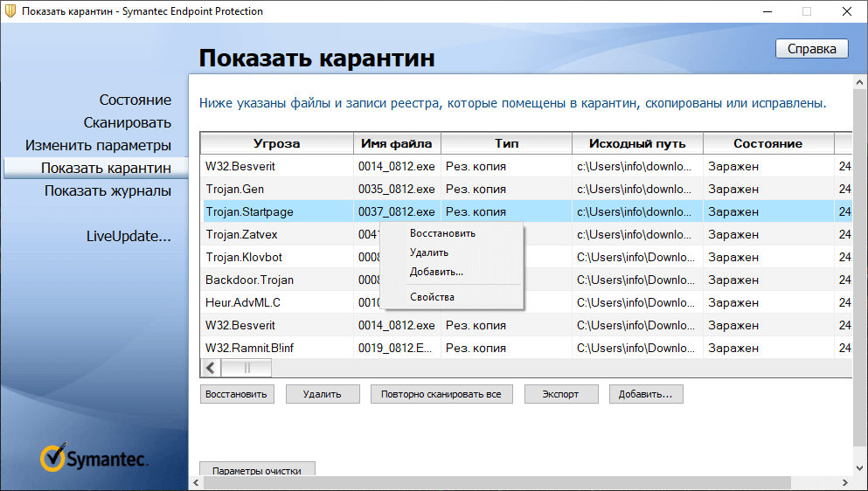Click the page's vertical scroll up arrow
The height and width of the screenshot is (491, 868).
tap(859, 82)
